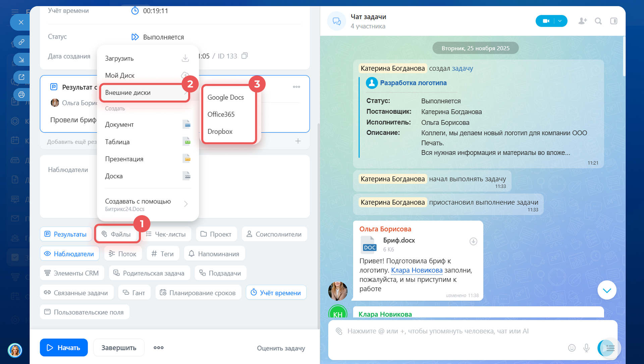Expand Создавать с помощью Битрикс24.Docs submenu
Screen dimensions: 644x364
[185, 204]
